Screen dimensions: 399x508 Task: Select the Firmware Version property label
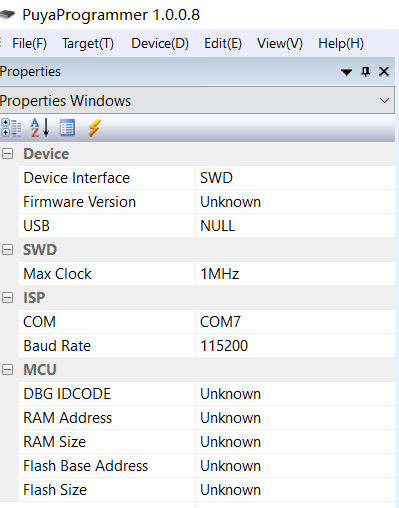pyautogui.click(x=80, y=202)
